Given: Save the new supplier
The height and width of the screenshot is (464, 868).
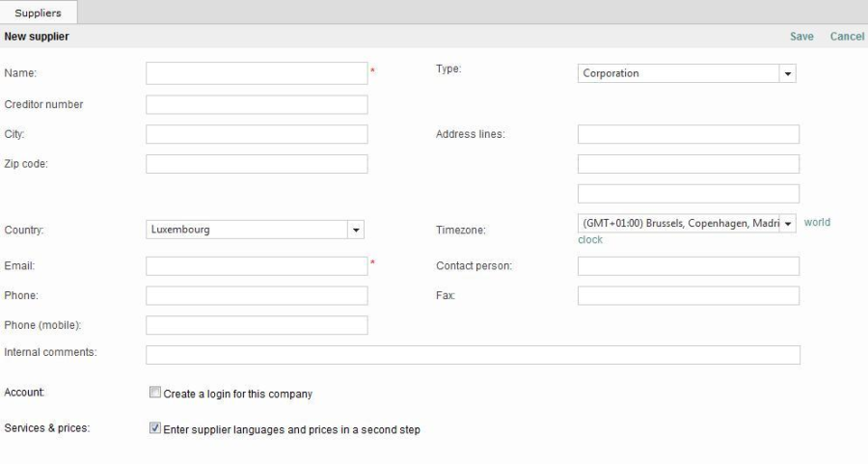Looking at the screenshot, I should (801, 37).
